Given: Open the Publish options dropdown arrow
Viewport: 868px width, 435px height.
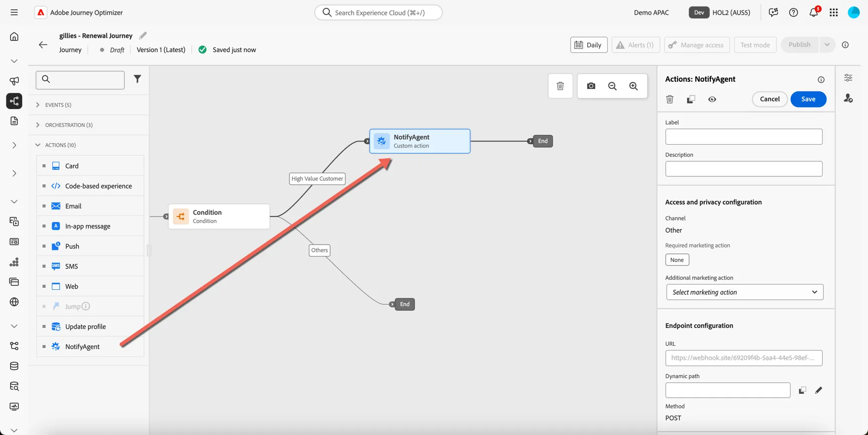Looking at the screenshot, I should (x=827, y=45).
